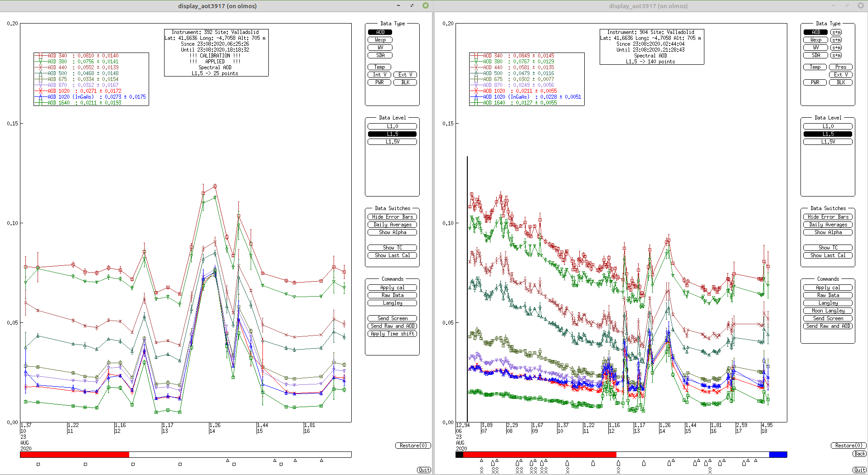Click Restore(0) in left window
This screenshot has width=868, height=475.
tap(413, 446)
